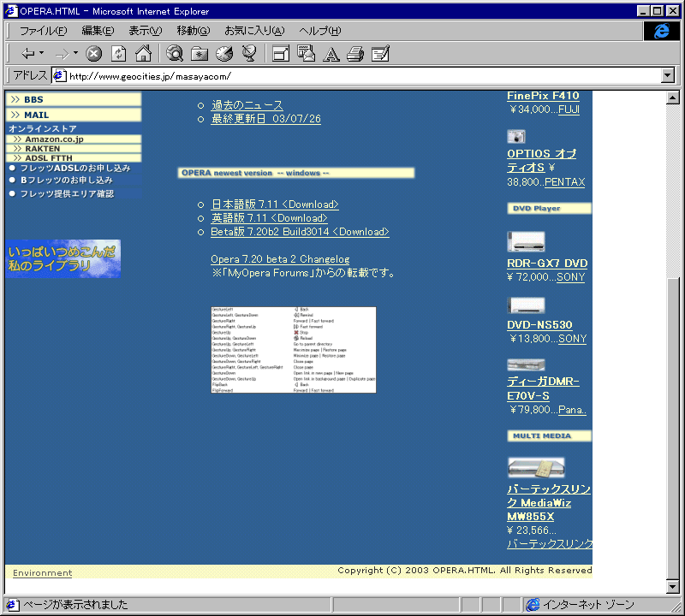Open the RDR-GX7 DVD product link
This screenshot has width=685, height=616.
point(547,264)
